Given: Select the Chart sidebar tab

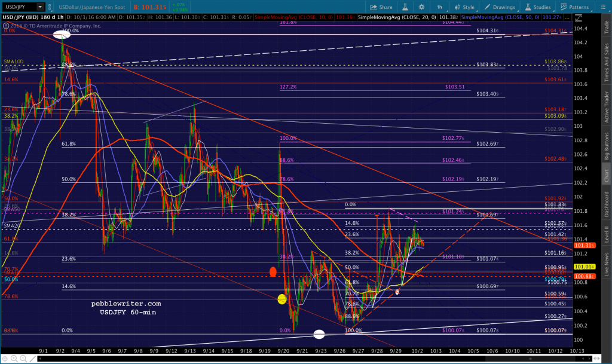Looking at the screenshot, I should pyautogui.click(x=607, y=176).
